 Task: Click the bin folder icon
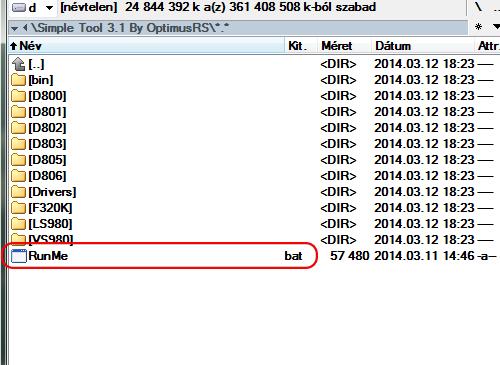18,80
